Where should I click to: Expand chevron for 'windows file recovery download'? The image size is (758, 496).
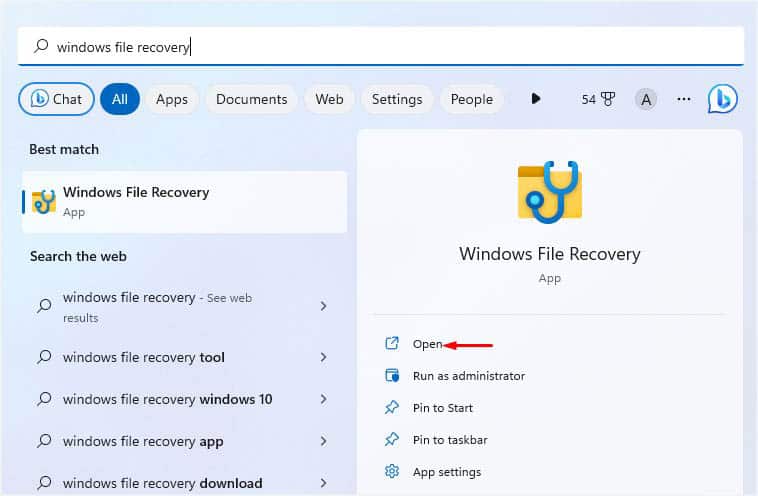point(323,483)
